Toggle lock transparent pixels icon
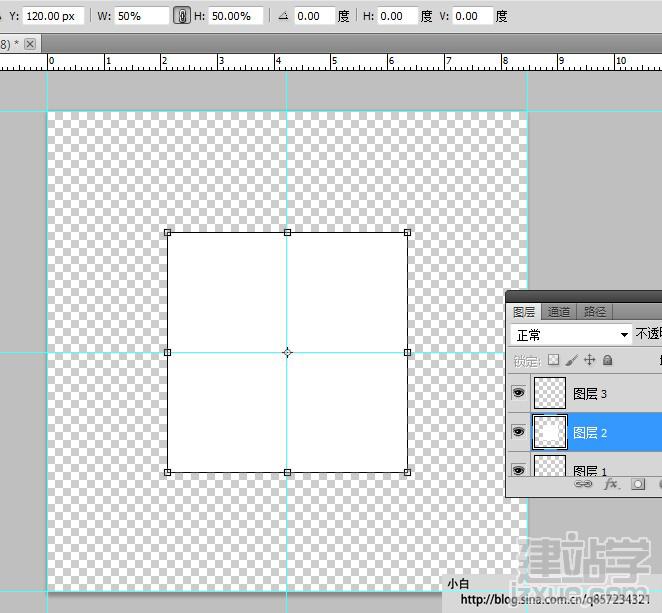The width and height of the screenshot is (662, 613). pos(553,360)
